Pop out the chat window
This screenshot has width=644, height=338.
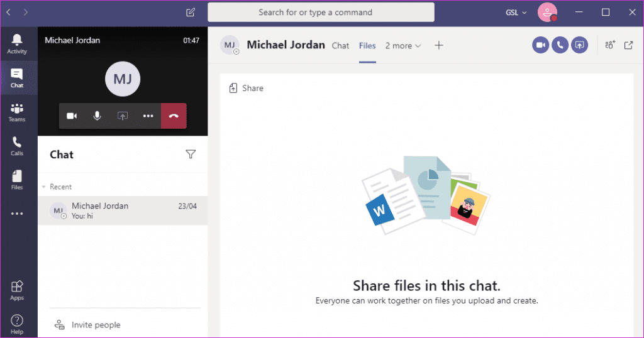pos(628,45)
